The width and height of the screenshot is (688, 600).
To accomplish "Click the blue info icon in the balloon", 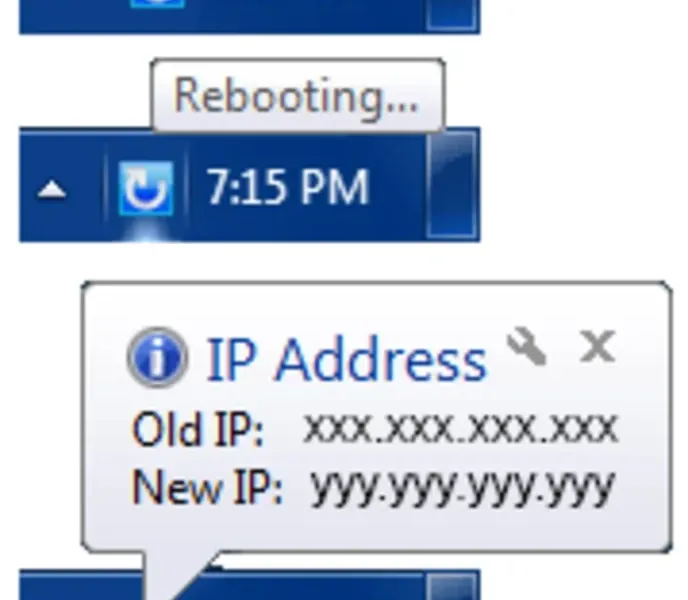I will tap(158, 357).
